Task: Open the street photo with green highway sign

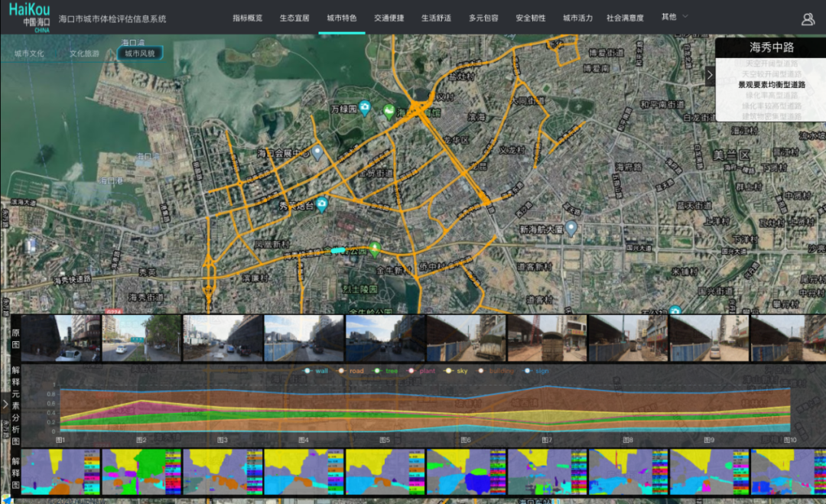Action: click(x=141, y=338)
